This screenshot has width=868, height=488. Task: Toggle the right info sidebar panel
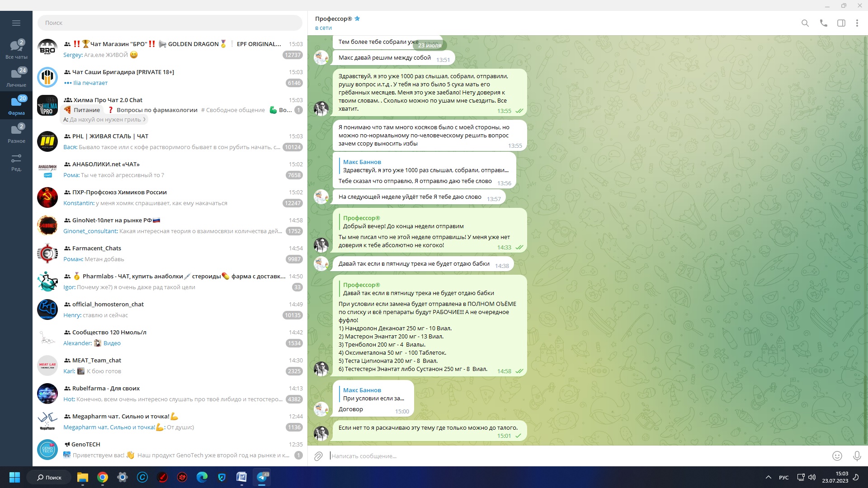point(841,23)
